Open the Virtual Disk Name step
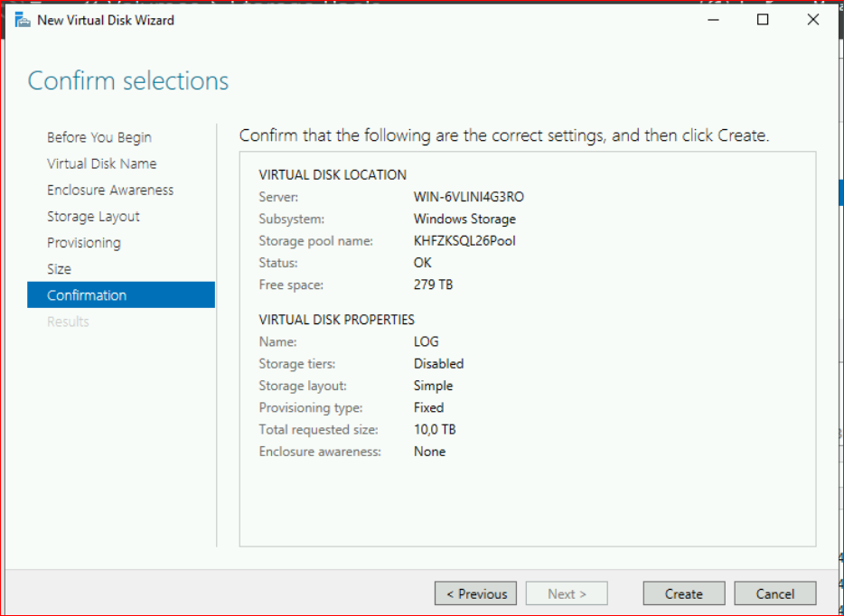 point(101,163)
